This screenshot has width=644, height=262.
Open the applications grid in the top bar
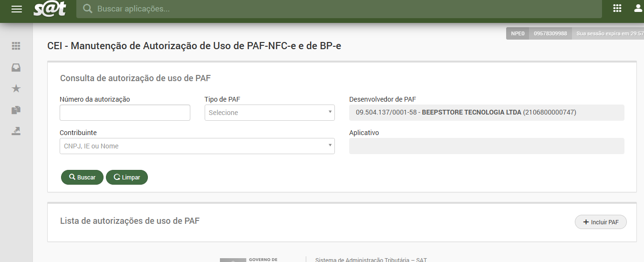pyautogui.click(x=617, y=8)
